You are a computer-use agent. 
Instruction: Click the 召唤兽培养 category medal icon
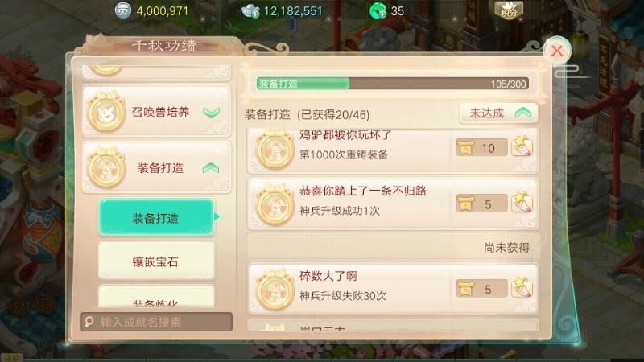coord(106,112)
